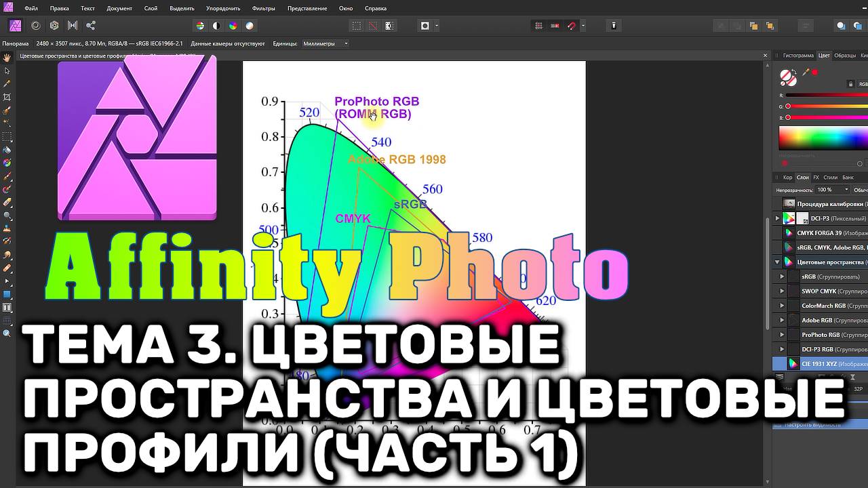Click the Subtract boolean operation icon

(858, 26)
